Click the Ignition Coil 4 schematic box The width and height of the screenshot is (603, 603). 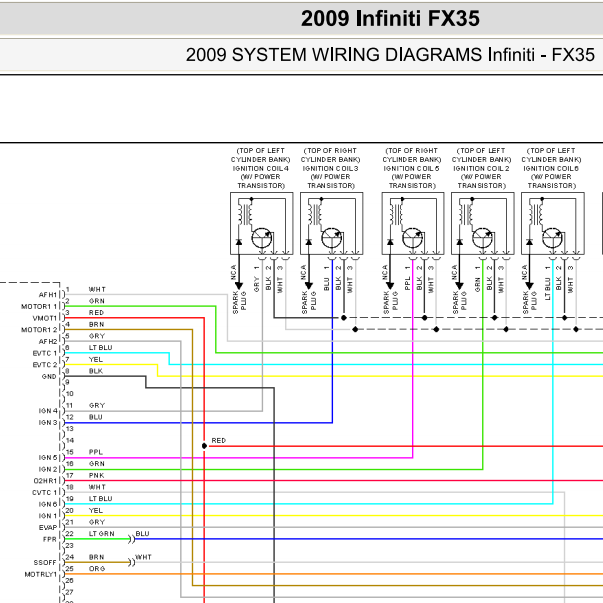click(262, 223)
